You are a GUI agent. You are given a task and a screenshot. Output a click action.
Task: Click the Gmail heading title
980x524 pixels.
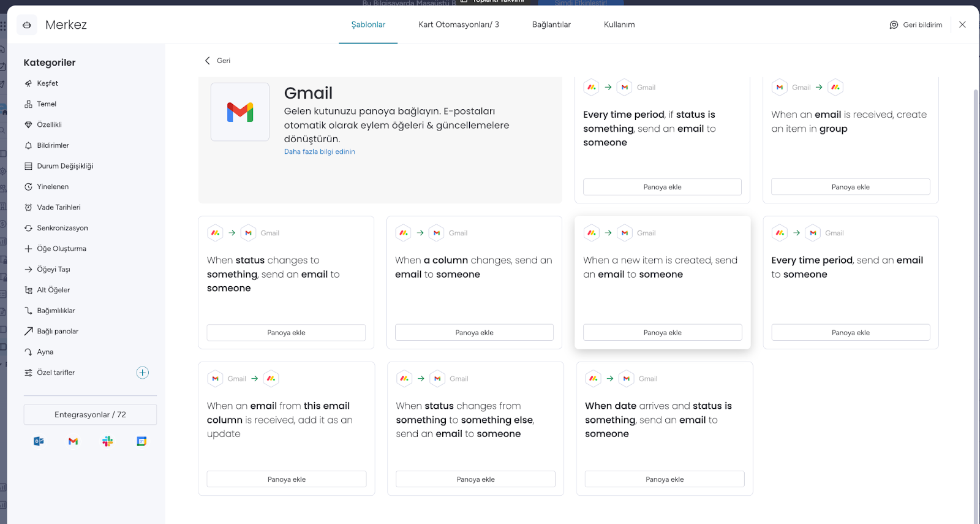pos(308,93)
